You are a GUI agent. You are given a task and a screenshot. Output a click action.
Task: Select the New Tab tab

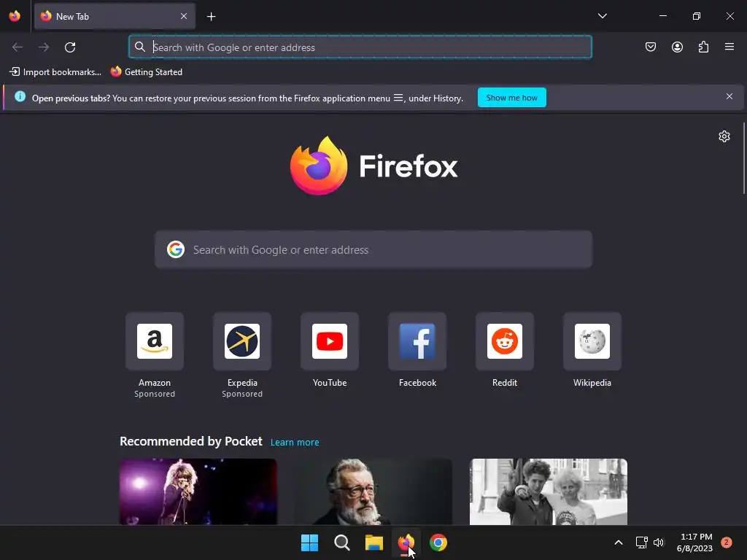pos(115,16)
